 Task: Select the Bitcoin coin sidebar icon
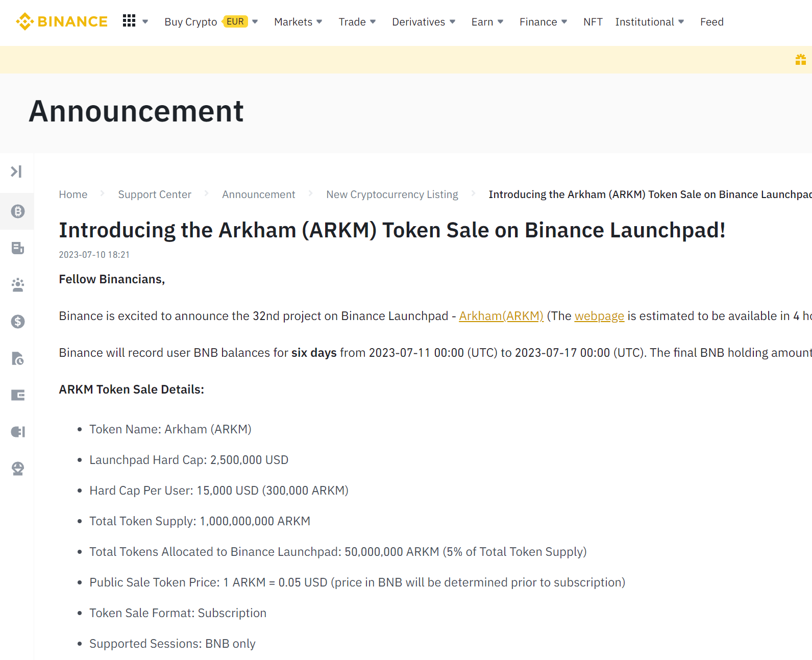[18, 211]
